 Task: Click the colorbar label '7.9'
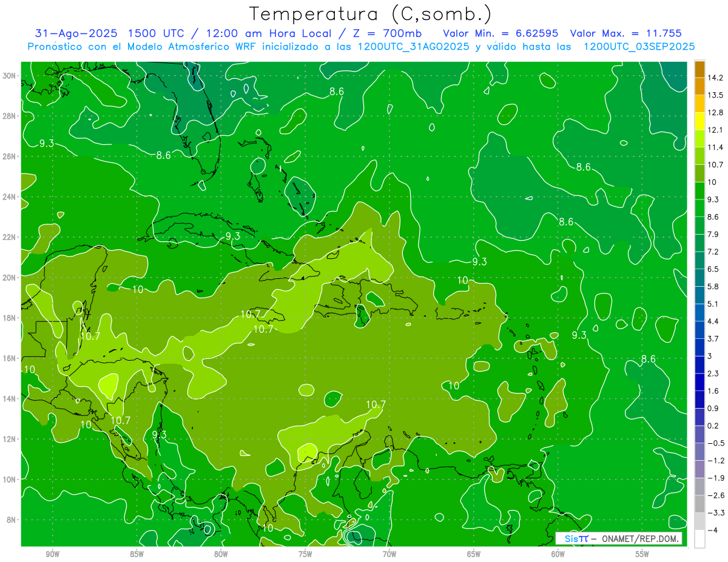tap(713, 234)
